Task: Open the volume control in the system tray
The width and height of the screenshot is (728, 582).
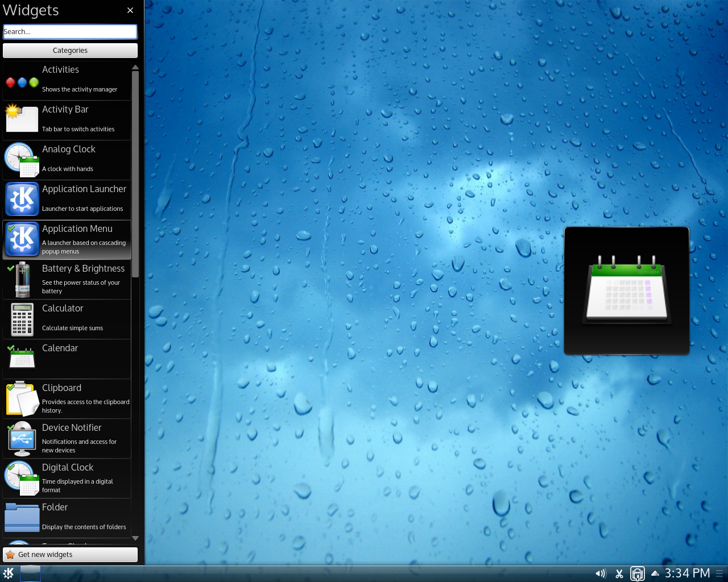Action: tap(601, 573)
